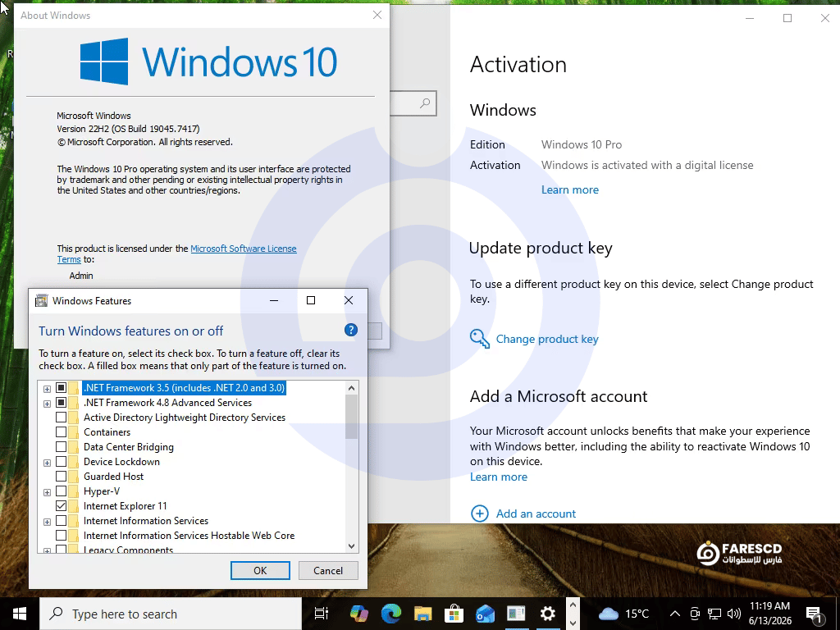
Task: Open the network tray icon
Action: [714, 614]
